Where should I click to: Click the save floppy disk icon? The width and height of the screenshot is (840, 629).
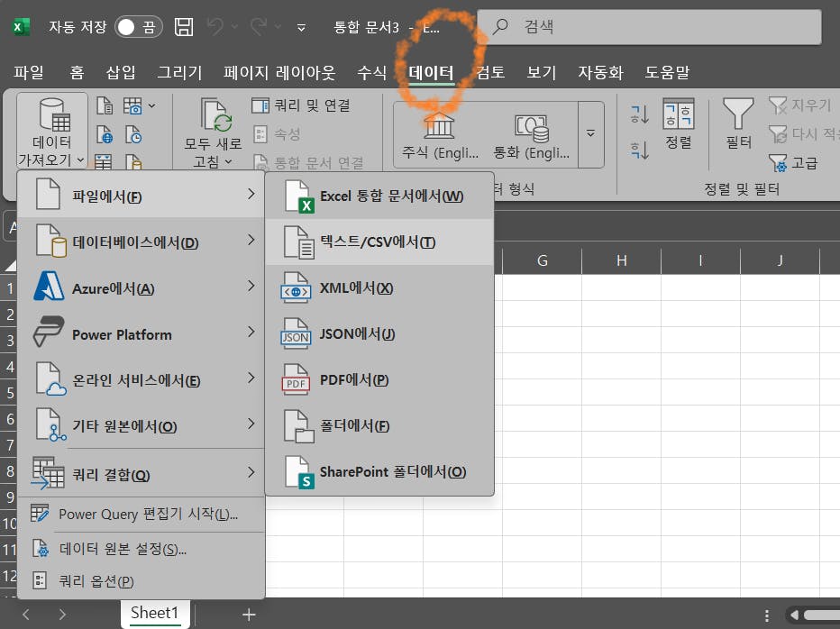click(x=184, y=27)
